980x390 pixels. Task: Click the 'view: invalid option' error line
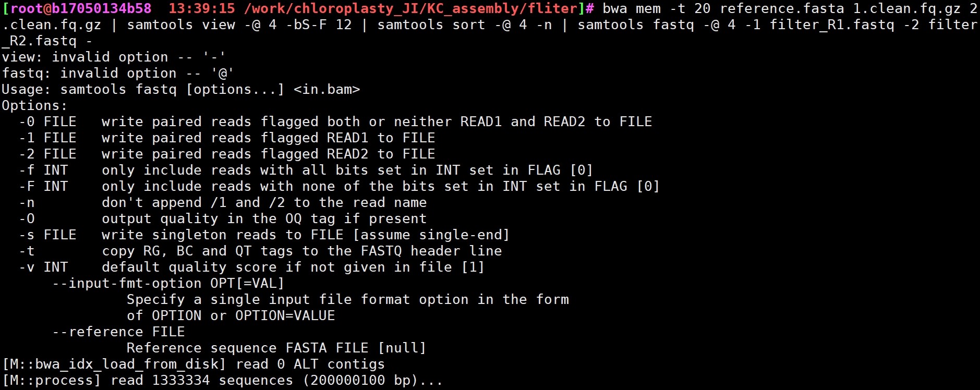[113, 57]
